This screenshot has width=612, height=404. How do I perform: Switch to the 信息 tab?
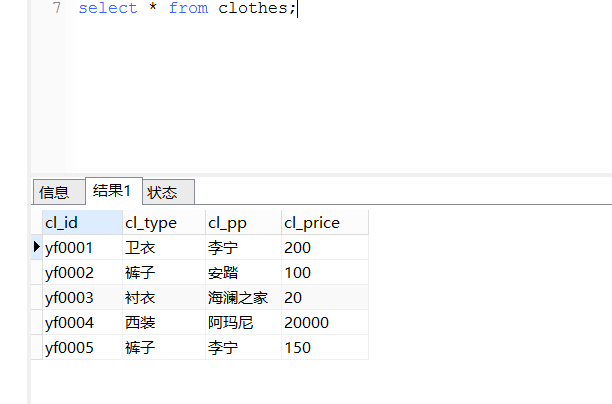click(x=59, y=192)
